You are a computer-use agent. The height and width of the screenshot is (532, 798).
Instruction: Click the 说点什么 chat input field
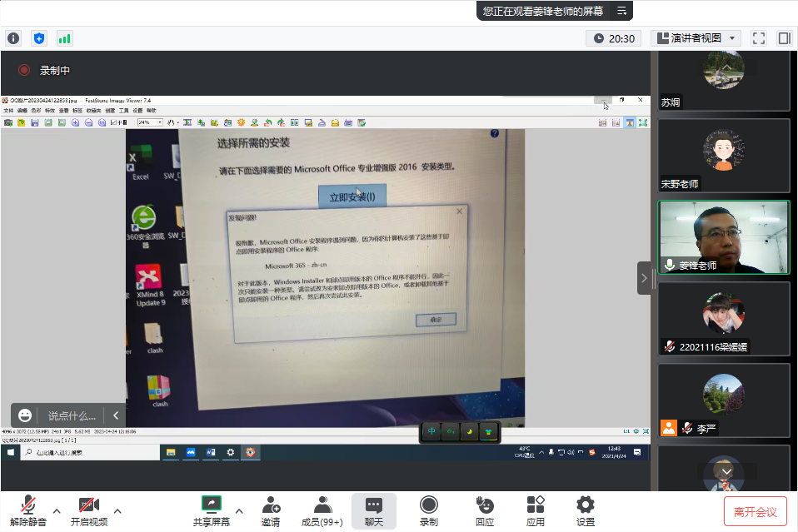(71, 415)
